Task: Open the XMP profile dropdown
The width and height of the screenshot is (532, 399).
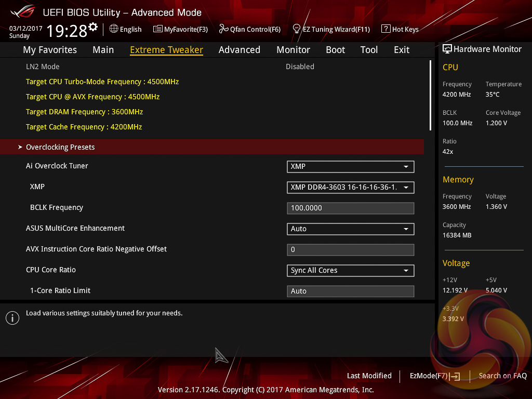Action: 351,187
